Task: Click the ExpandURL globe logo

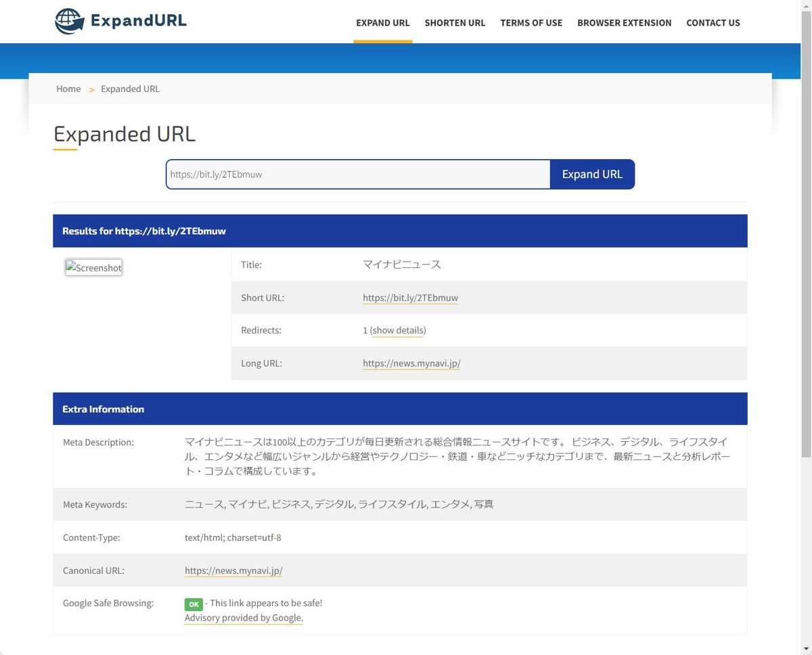Action: pyautogui.click(x=69, y=22)
